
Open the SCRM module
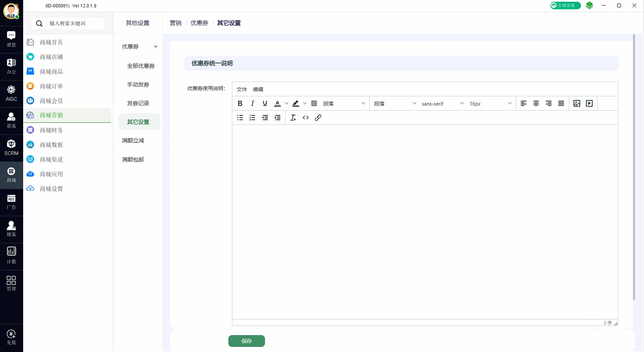click(11, 148)
